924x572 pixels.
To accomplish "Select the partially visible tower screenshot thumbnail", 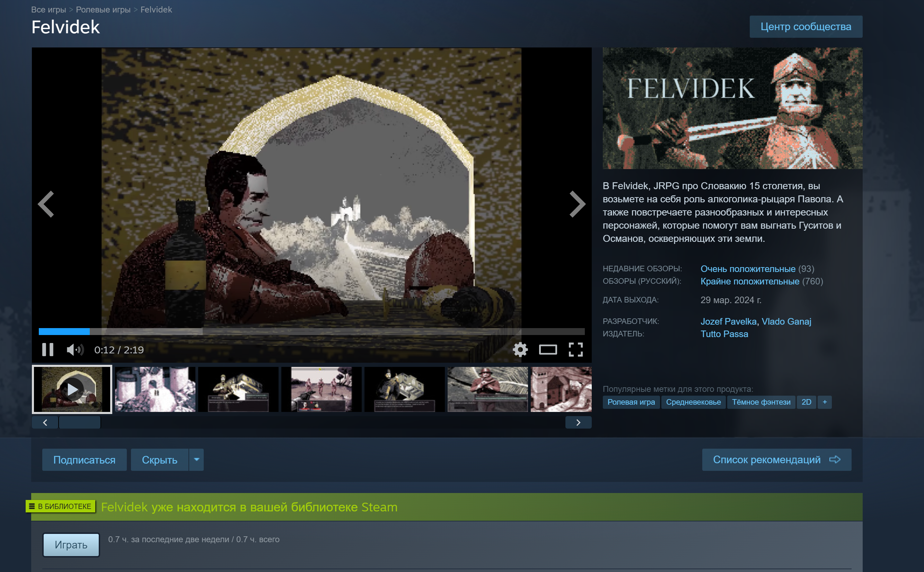I will pyautogui.click(x=561, y=389).
